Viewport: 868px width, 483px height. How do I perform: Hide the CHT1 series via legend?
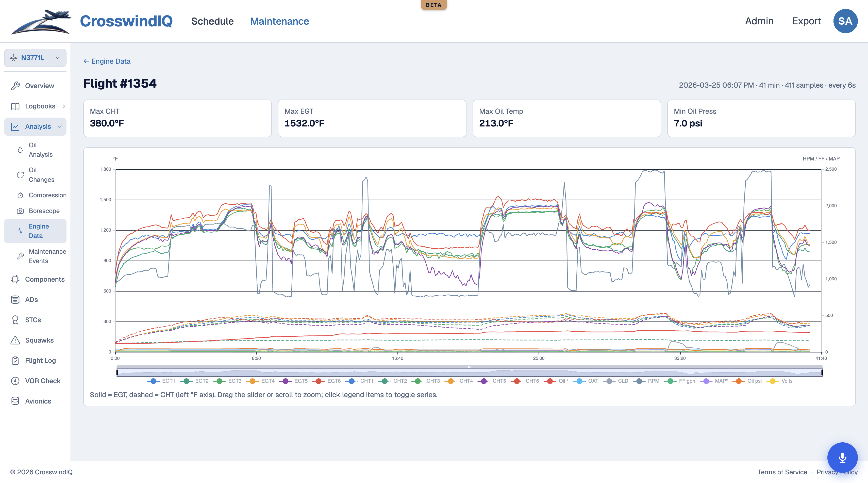click(359, 381)
